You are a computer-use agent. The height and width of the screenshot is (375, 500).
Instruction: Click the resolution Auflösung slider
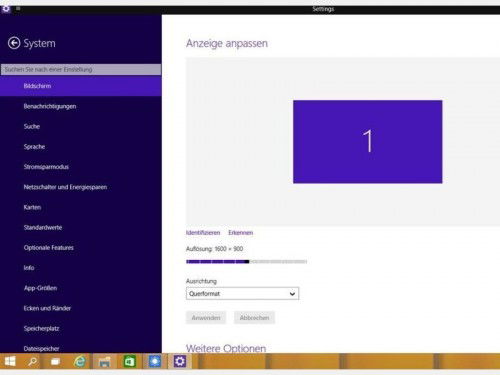[246, 262]
